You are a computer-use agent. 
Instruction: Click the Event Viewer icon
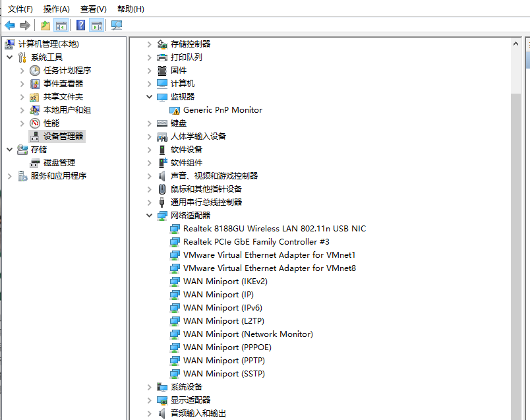pyautogui.click(x=35, y=84)
